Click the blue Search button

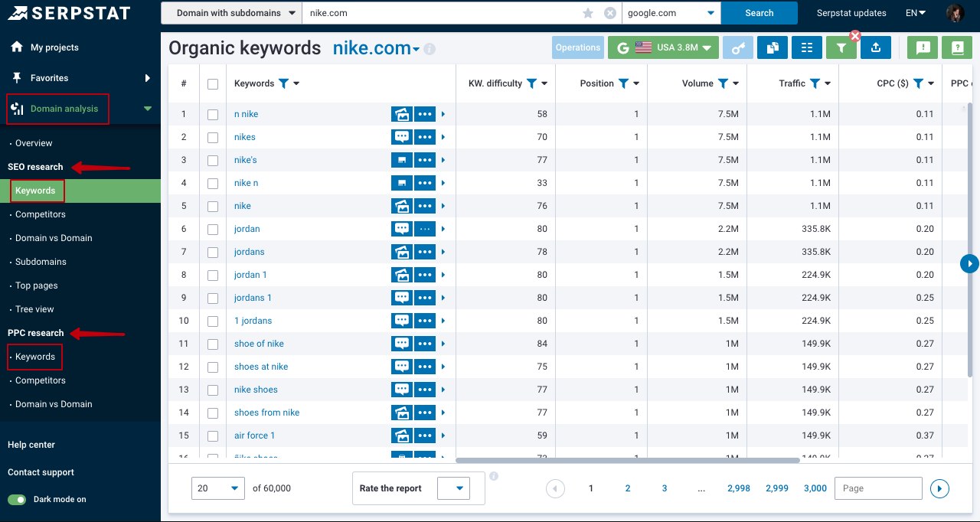[759, 13]
